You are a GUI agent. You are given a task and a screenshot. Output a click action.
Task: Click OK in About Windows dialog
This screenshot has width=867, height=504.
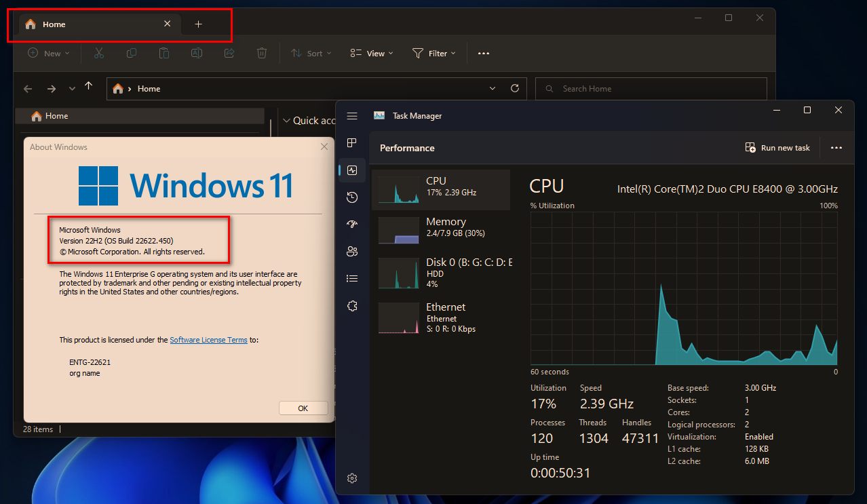click(x=303, y=408)
